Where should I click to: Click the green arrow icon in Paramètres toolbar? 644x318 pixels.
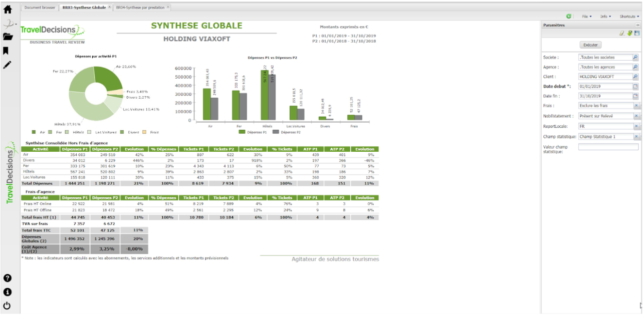(629, 33)
